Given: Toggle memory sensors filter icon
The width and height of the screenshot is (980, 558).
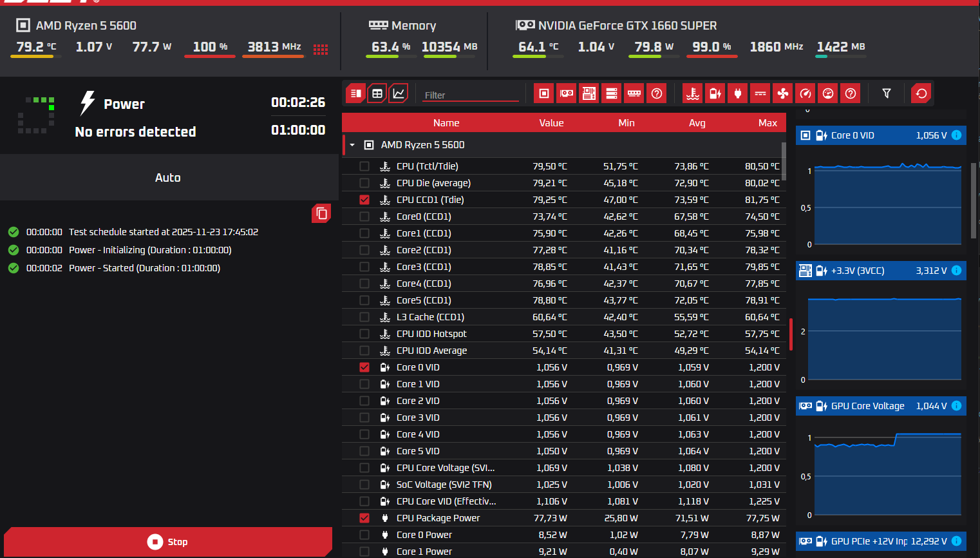Looking at the screenshot, I should click(634, 93).
